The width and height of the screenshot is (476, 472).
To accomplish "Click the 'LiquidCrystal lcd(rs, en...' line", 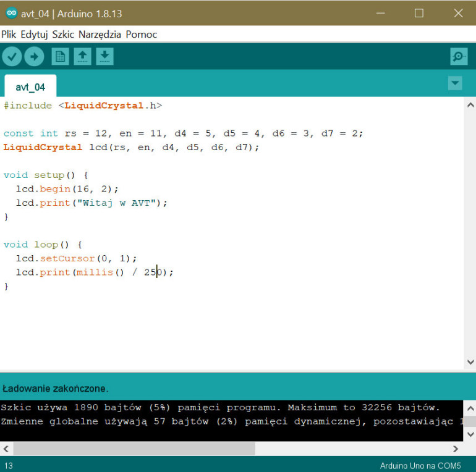I will click(131, 147).
